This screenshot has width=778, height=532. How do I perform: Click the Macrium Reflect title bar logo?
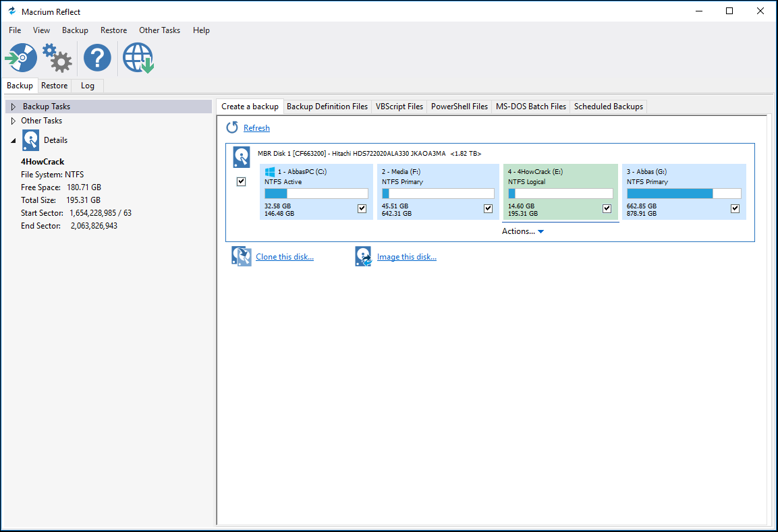[x=12, y=11]
